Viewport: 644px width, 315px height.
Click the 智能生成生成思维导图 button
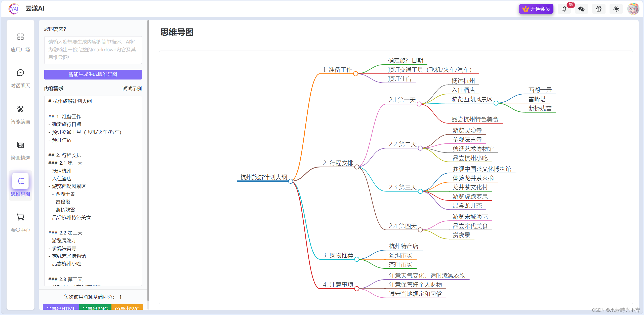pyautogui.click(x=93, y=74)
